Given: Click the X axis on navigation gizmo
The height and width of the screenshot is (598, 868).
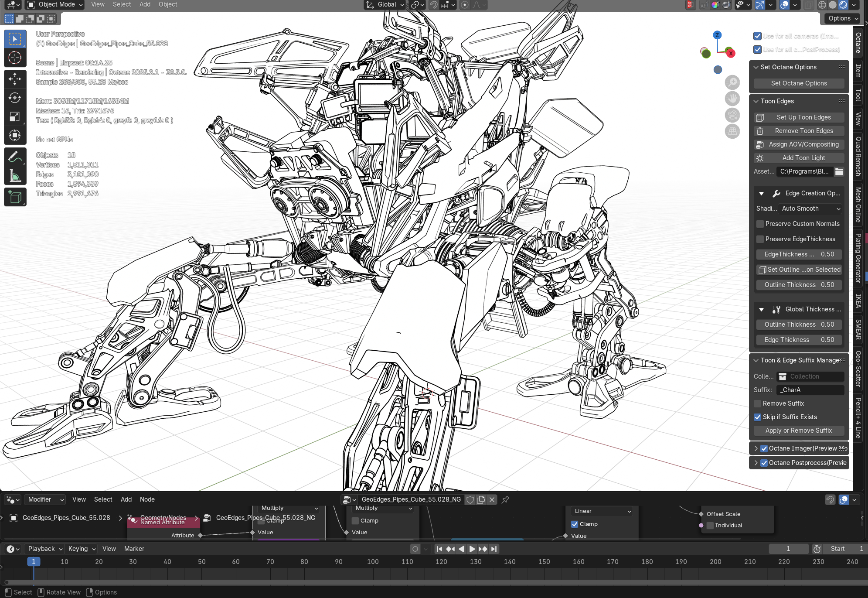Looking at the screenshot, I should click(x=731, y=53).
